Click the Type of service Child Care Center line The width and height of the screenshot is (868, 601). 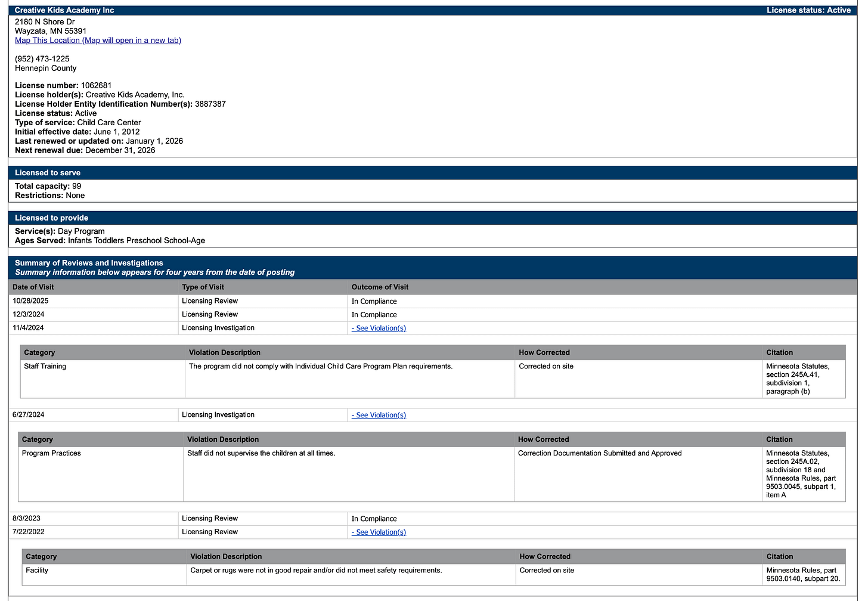(x=78, y=122)
